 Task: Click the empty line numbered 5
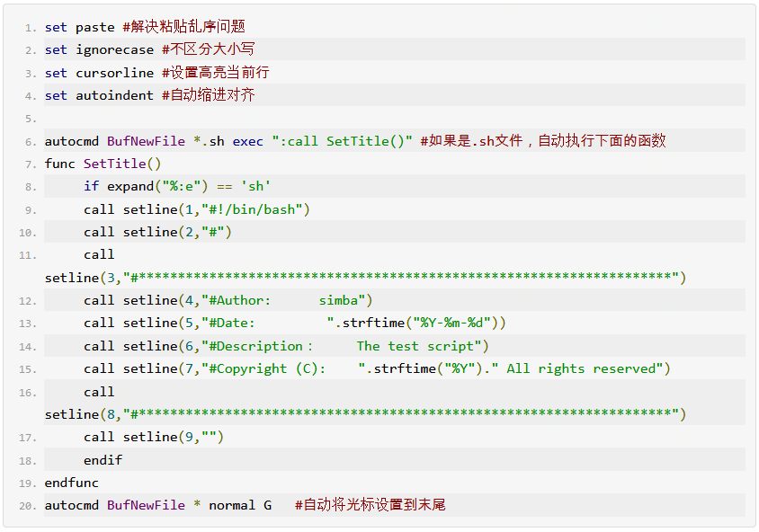pyautogui.click(x=395, y=119)
